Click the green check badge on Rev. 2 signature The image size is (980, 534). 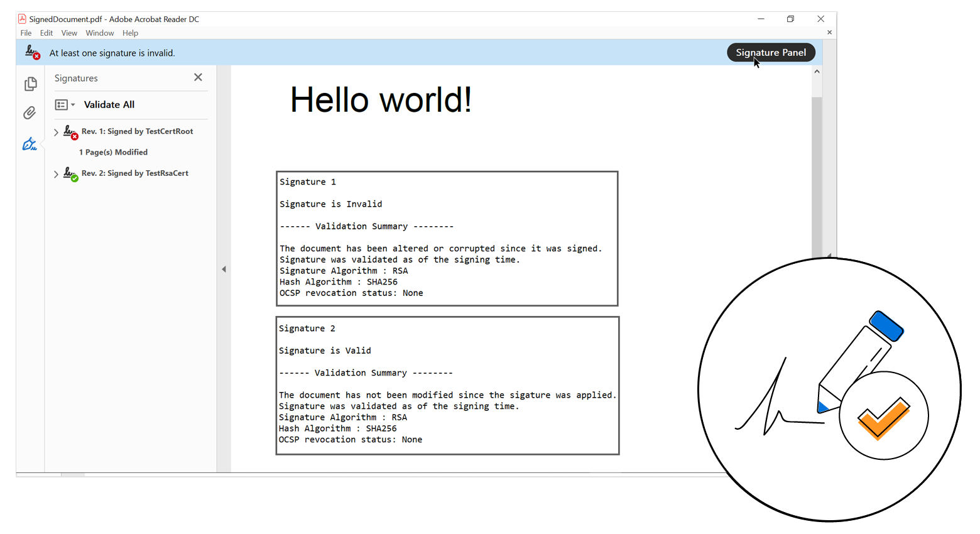click(74, 177)
